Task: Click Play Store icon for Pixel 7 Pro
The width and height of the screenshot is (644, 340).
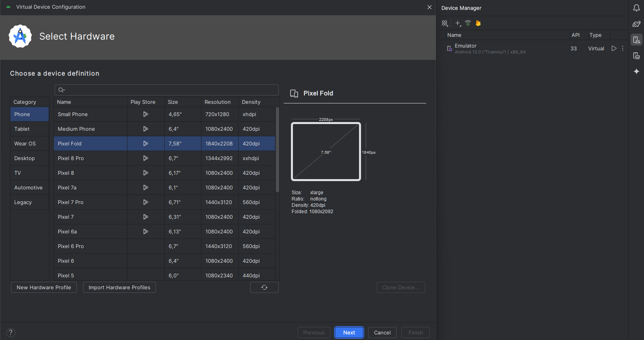Action: pos(146,202)
